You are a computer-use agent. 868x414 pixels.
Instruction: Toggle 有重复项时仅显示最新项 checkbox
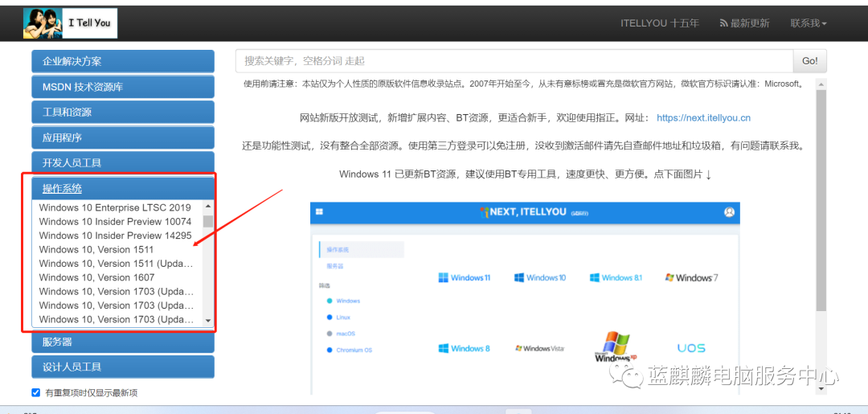point(36,392)
